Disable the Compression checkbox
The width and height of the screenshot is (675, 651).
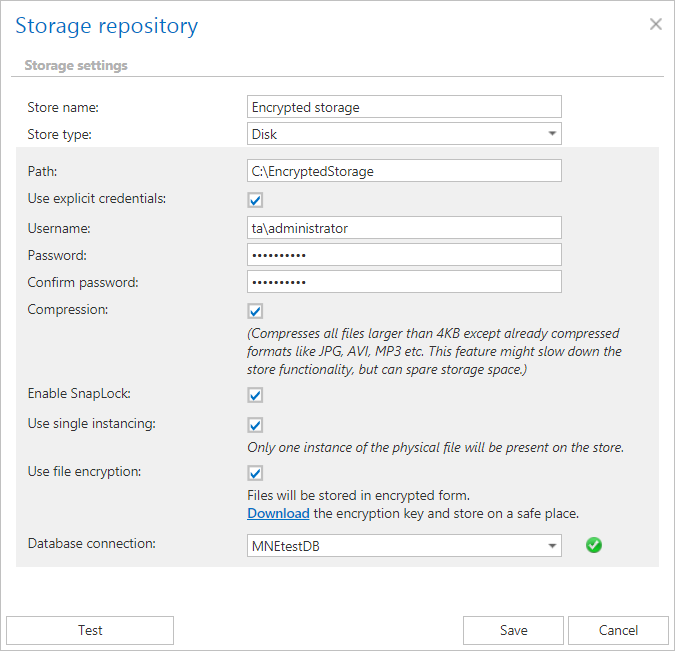point(256,311)
